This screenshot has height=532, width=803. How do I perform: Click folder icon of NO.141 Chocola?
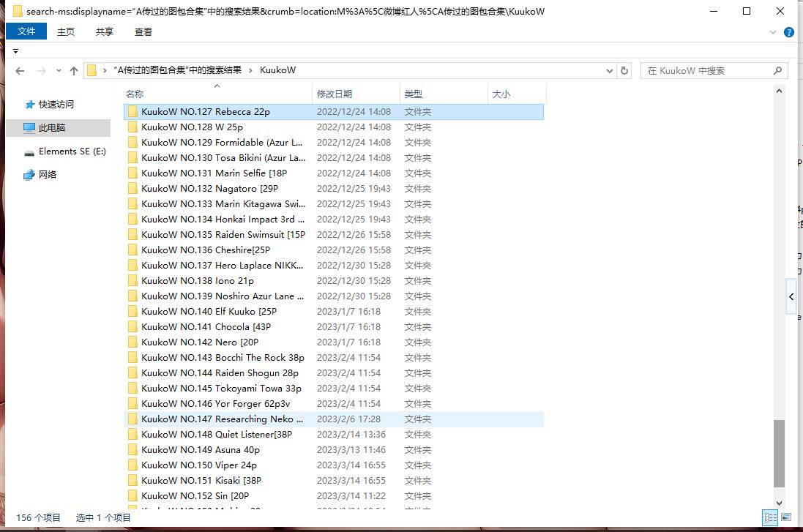coord(132,326)
